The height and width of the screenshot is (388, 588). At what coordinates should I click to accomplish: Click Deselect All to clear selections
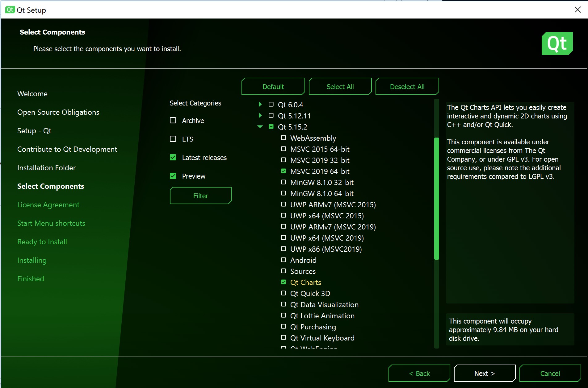point(407,86)
